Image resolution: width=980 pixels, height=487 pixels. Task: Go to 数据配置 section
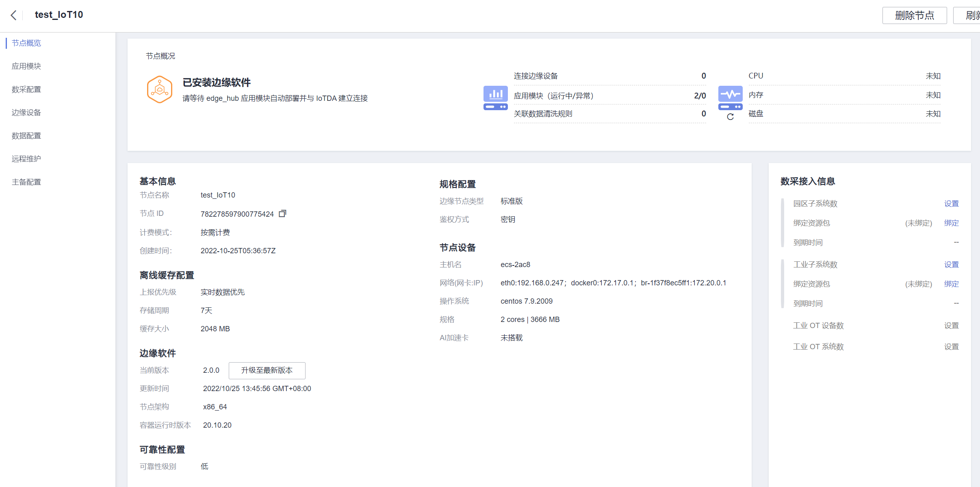point(26,136)
